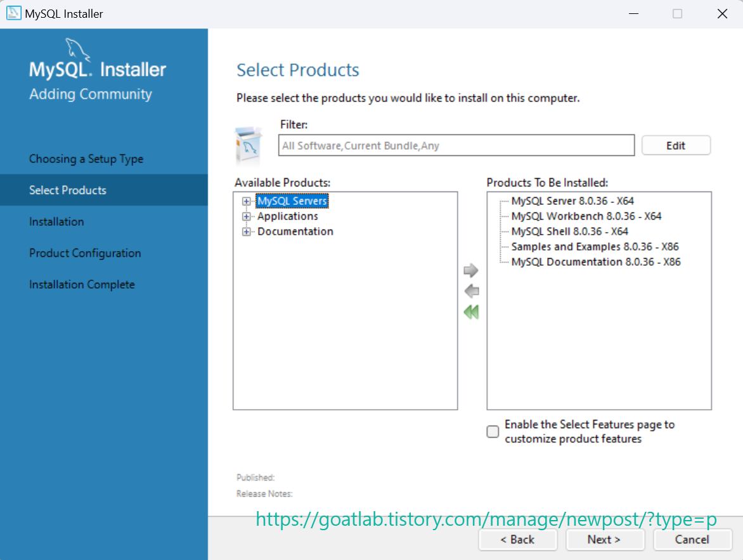
Task: Select MySQL Shell 8.0.36 - X64
Action: [x=569, y=231]
